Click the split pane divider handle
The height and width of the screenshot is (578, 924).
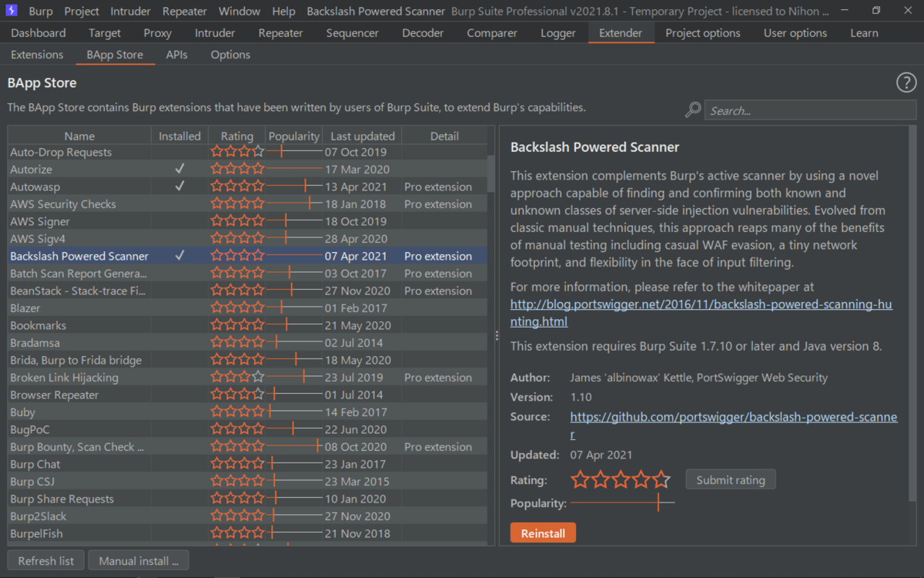click(x=497, y=336)
